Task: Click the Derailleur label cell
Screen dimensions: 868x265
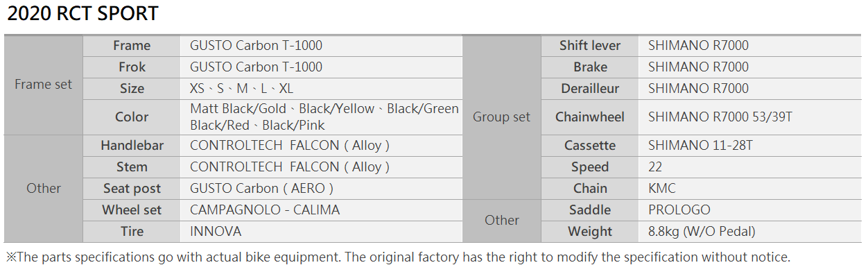Action: [x=589, y=89]
